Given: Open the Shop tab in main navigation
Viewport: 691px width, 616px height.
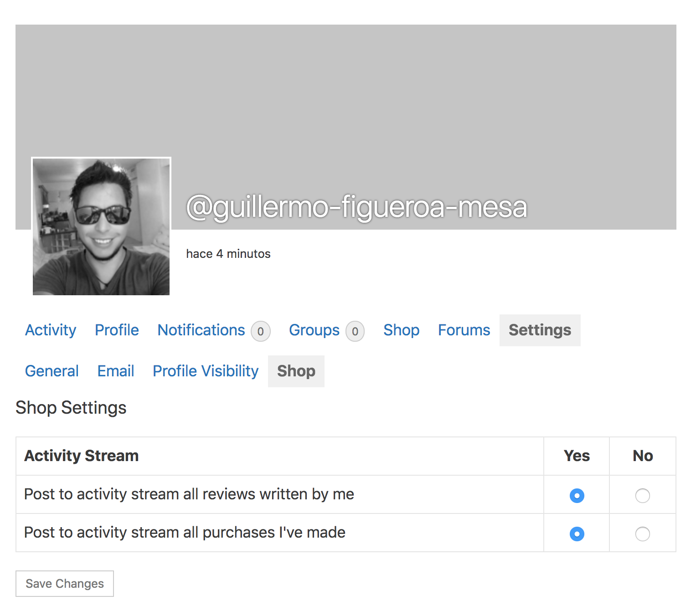Looking at the screenshot, I should click(401, 330).
